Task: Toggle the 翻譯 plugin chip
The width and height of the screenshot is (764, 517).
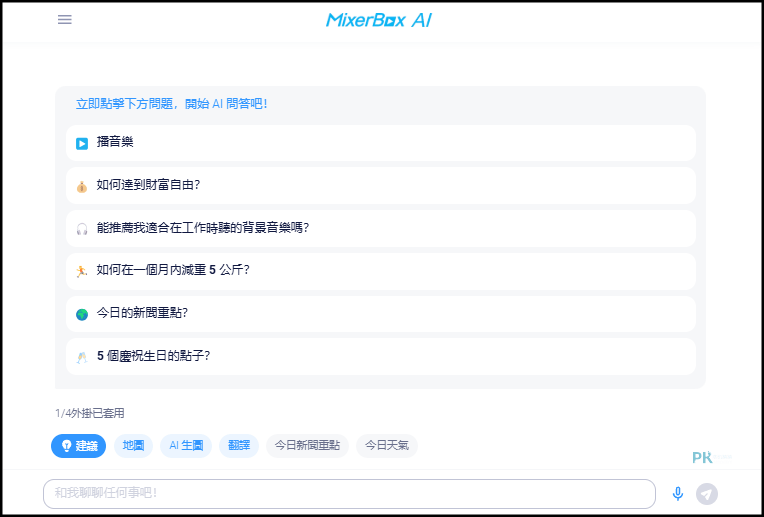Action: tap(239, 446)
